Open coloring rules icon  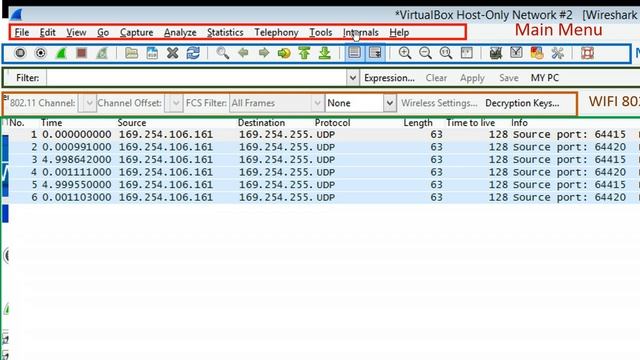pyautogui.click(x=537, y=53)
